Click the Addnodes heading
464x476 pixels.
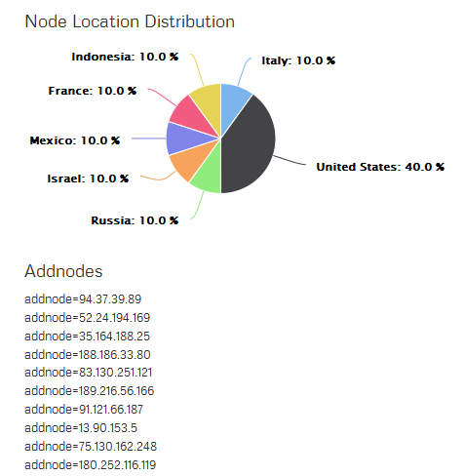[63, 271]
